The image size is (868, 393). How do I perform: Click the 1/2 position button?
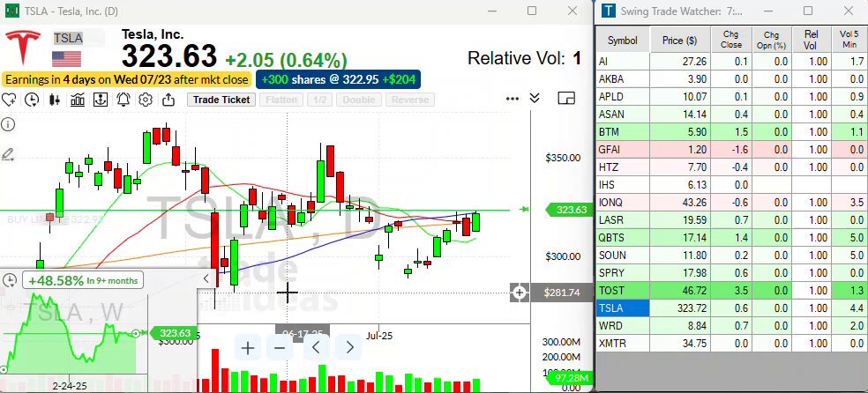[319, 100]
